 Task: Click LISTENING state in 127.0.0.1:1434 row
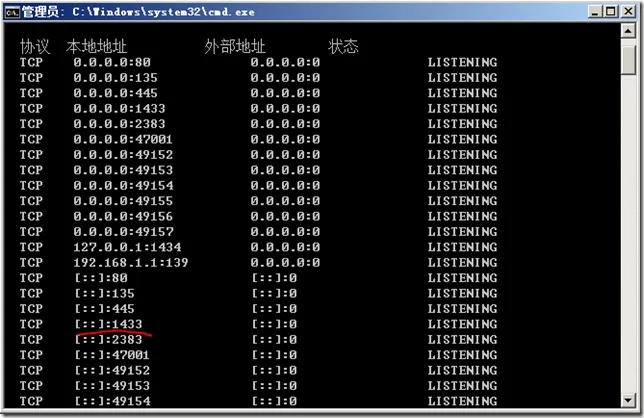(x=462, y=247)
